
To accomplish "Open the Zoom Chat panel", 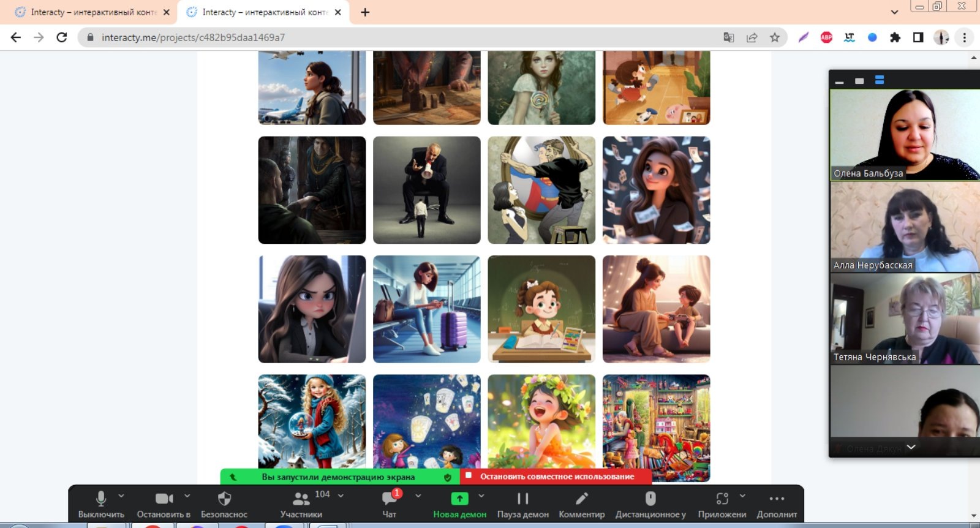I will tap(390, 499).
